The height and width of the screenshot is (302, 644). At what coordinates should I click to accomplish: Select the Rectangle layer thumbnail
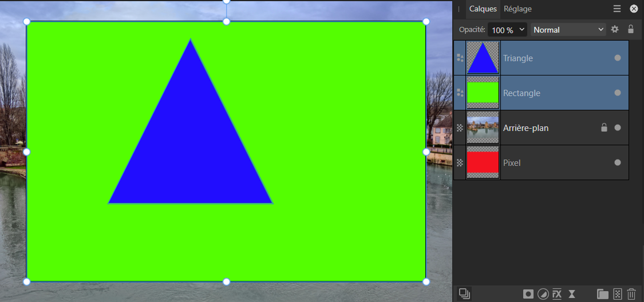click(x=483, y=93)
